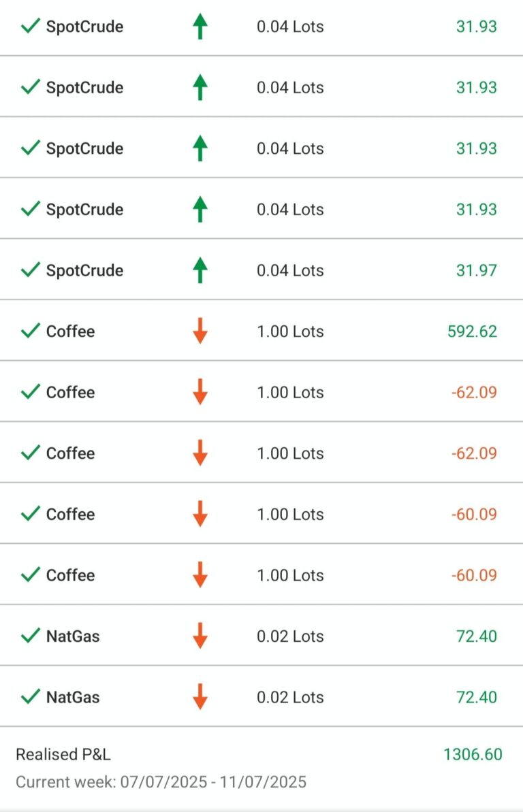The image size is (523, 812).
Task: Click the red down arrow on the first -62.09 Coffee trade
Action: pyautogui.click(x=200, y=392)
